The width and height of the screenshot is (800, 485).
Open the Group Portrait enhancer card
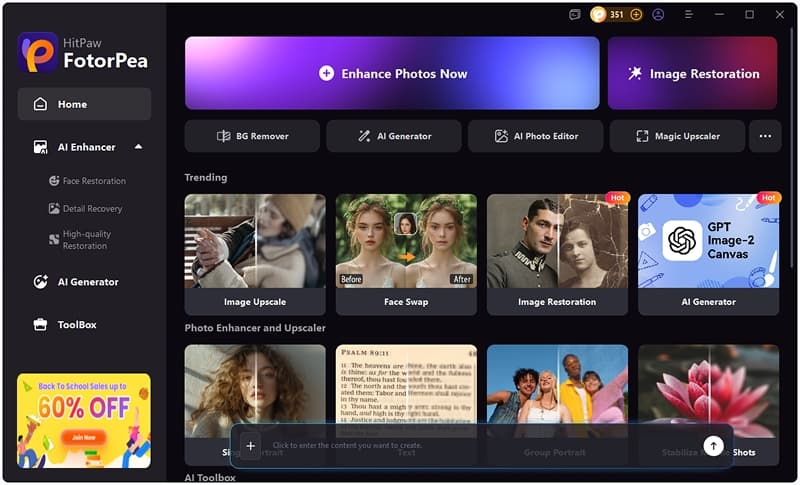point(557,386)
